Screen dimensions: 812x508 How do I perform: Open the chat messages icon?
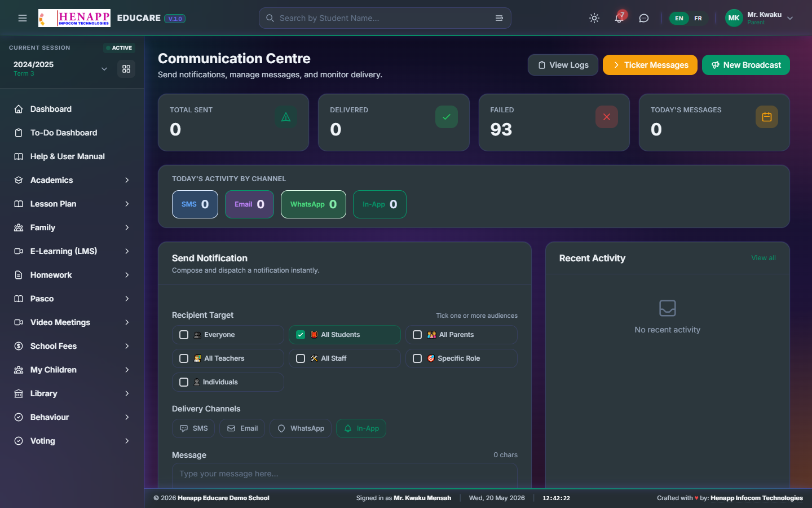tap(644, 18)
